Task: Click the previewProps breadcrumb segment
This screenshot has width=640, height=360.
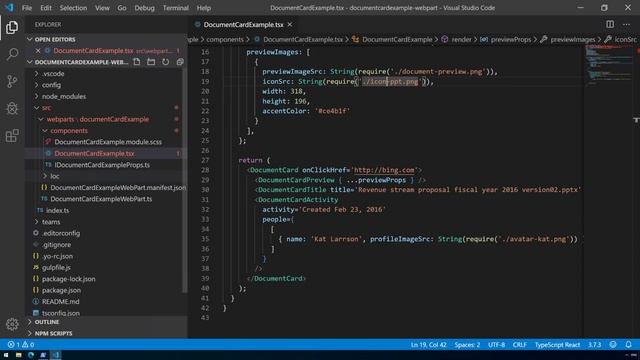Action: pos(511,39)
